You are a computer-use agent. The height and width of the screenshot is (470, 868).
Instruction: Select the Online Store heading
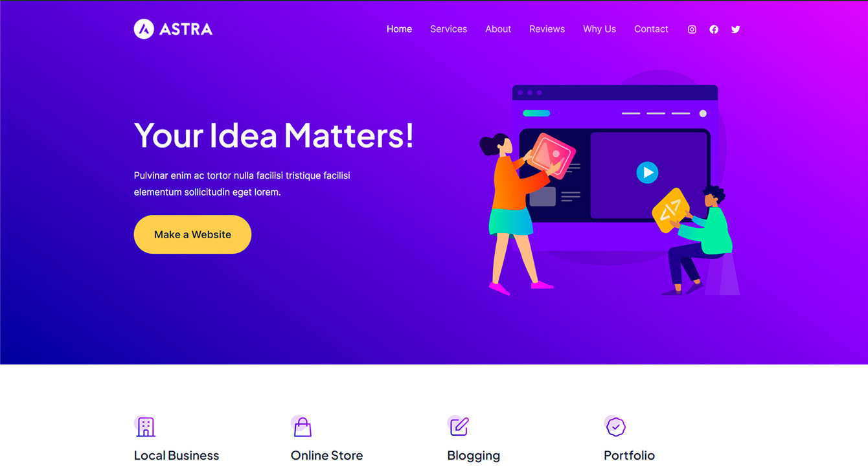(326, 455)
